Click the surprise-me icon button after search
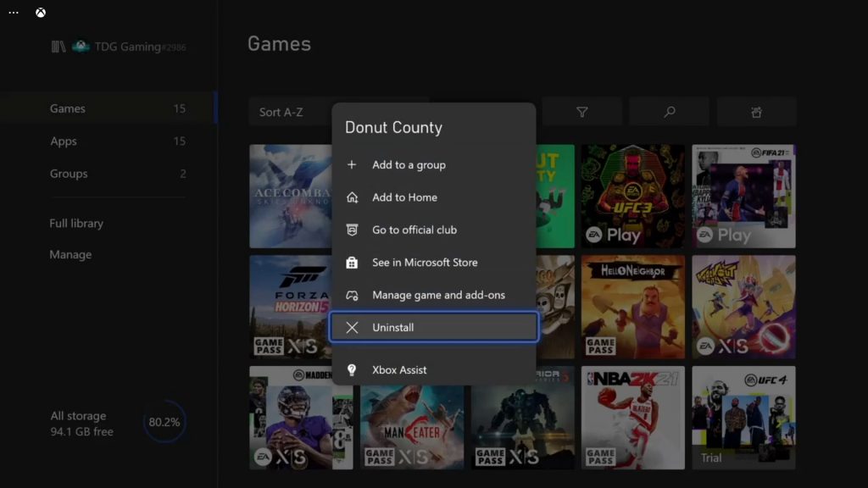Viewport: 868px width, 488px height. coord(756,112)
